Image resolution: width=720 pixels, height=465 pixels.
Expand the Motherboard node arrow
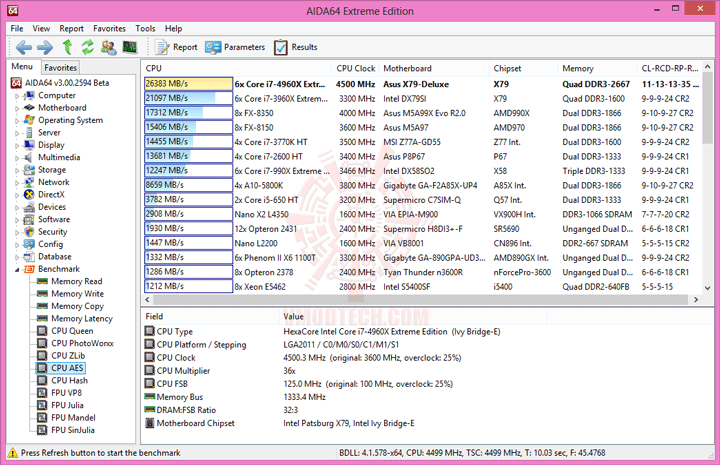(17, 108)
